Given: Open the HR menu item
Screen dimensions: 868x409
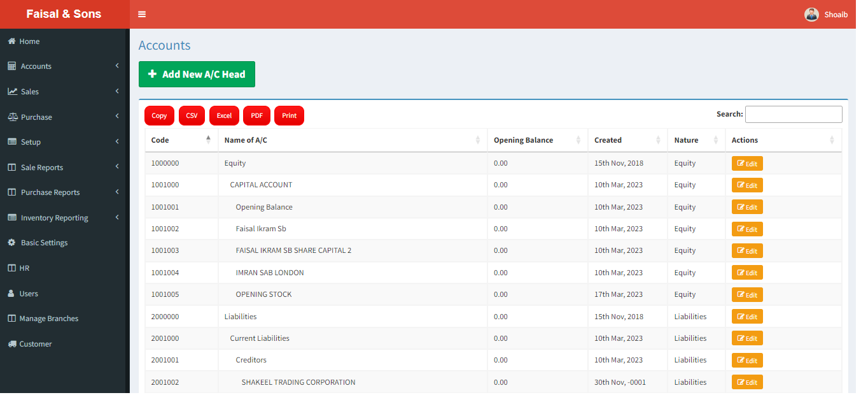Looking at the screenshot, I should pos(24,268).
